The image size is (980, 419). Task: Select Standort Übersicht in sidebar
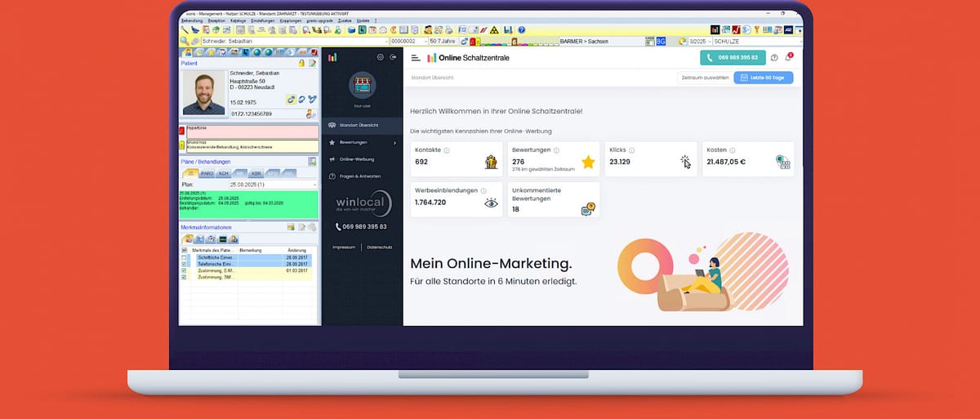click(x=362, y=125)
